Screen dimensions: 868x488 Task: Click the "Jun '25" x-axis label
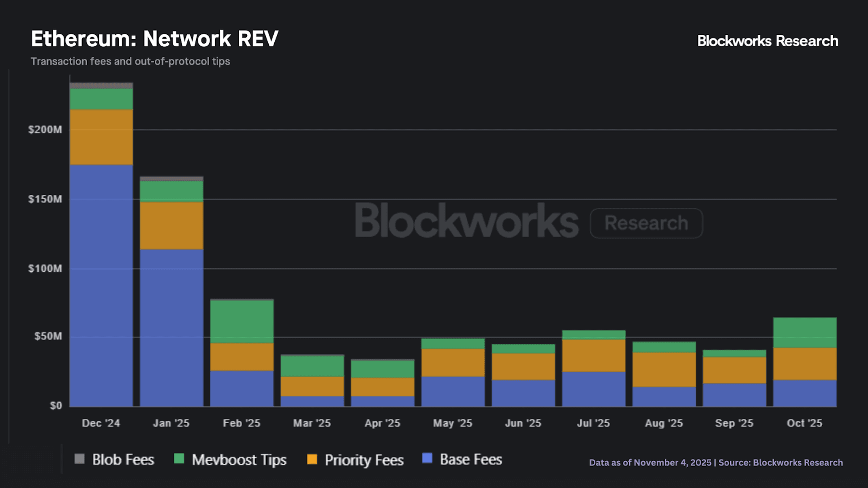click(x=523, y=423)
